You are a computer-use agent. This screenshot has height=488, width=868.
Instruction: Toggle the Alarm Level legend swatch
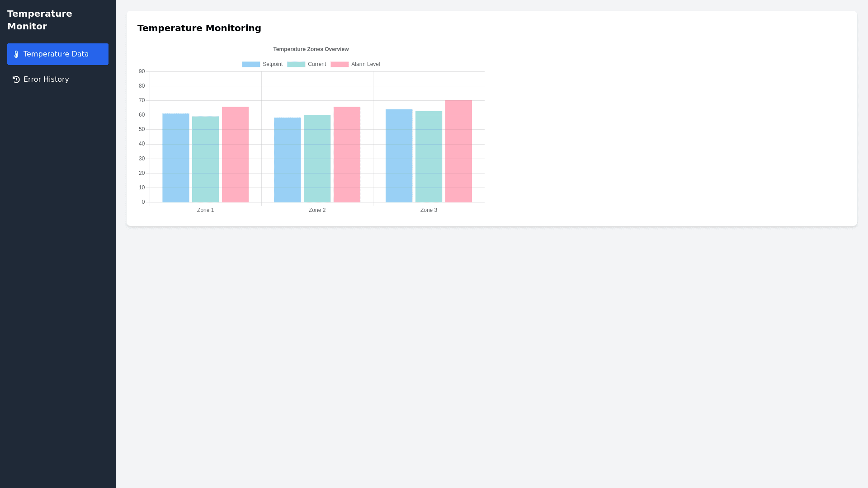340,64
